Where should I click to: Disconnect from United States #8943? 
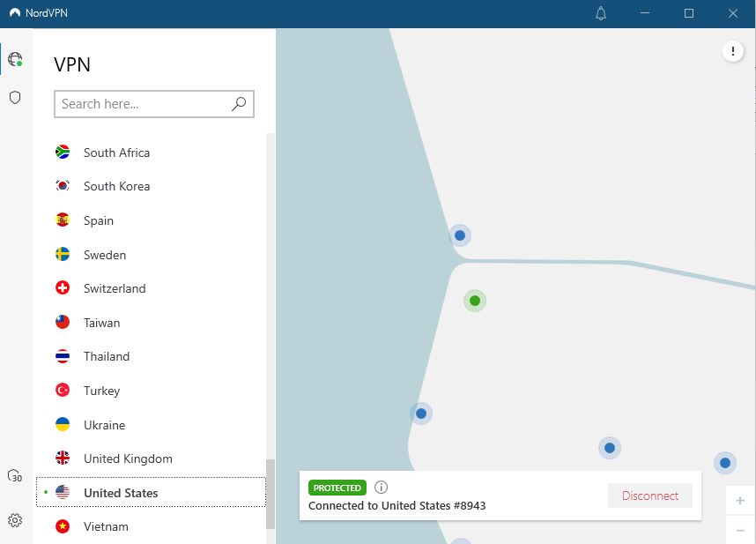pyautogui.click(x=649, y=496)
